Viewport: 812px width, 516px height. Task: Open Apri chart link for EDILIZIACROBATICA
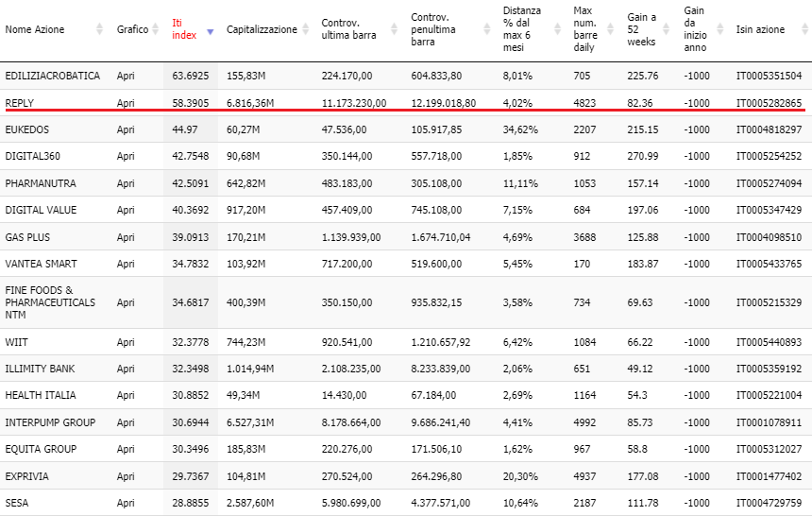tap(126, 76)
